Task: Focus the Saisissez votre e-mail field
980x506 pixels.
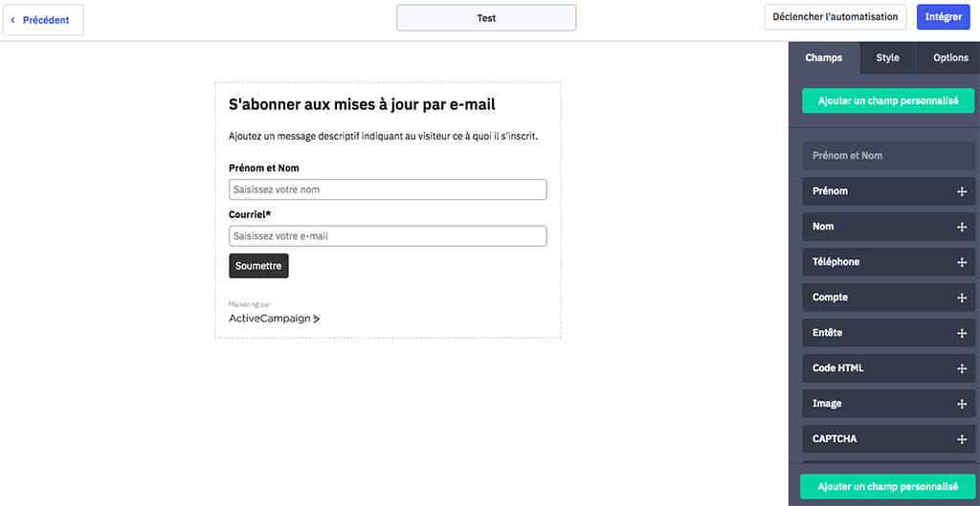Action: pos(388,236)
